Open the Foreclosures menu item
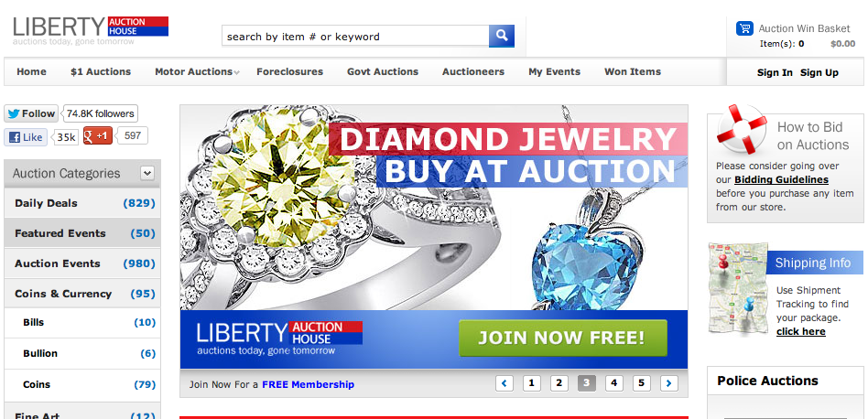868x419 pixels. pyautogui.click(x=289, y=72)
